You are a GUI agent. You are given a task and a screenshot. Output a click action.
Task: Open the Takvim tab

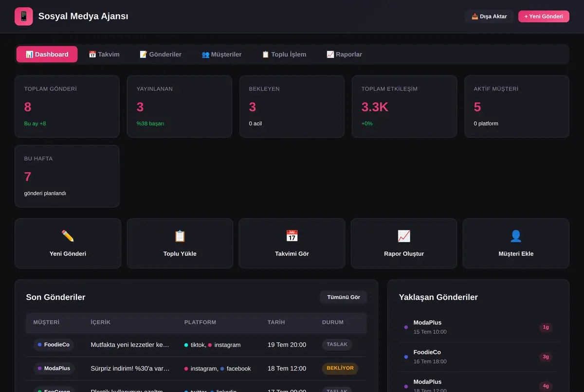click(104, 54)
